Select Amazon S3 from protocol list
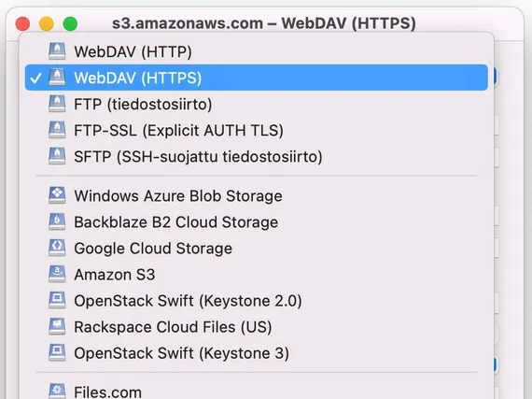The width and height of the screenshot is (532, 399). tap(257, 274)
